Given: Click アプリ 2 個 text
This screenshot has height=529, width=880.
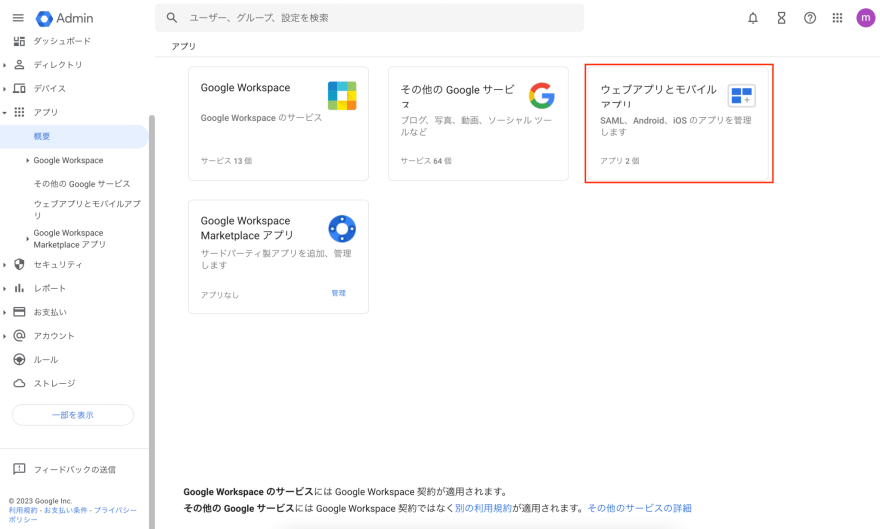Looking at the screenshot, I should pos(620,161).
